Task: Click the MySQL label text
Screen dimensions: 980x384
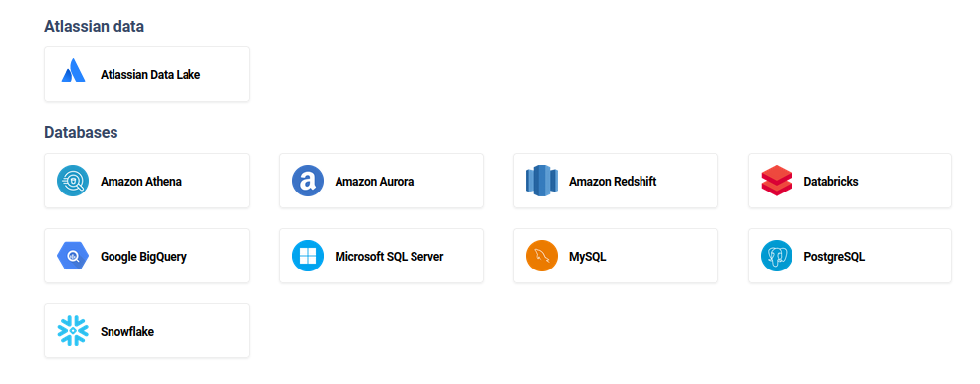Action: pos(587,257)
